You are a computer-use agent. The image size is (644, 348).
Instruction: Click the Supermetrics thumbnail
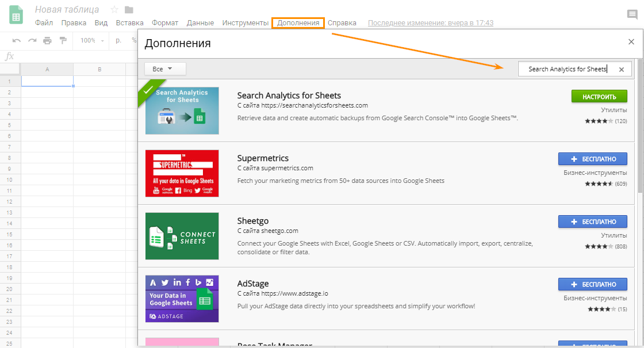click(182, 173)
